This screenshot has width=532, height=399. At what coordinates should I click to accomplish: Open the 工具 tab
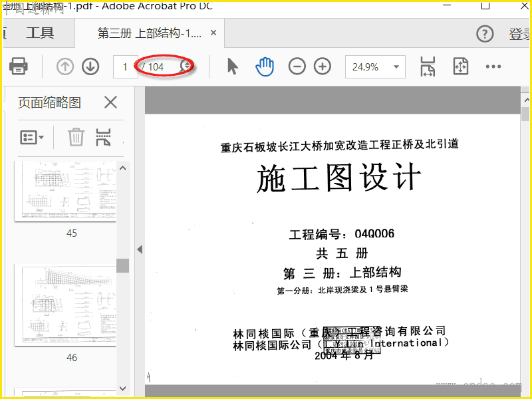tap(40, 33)
